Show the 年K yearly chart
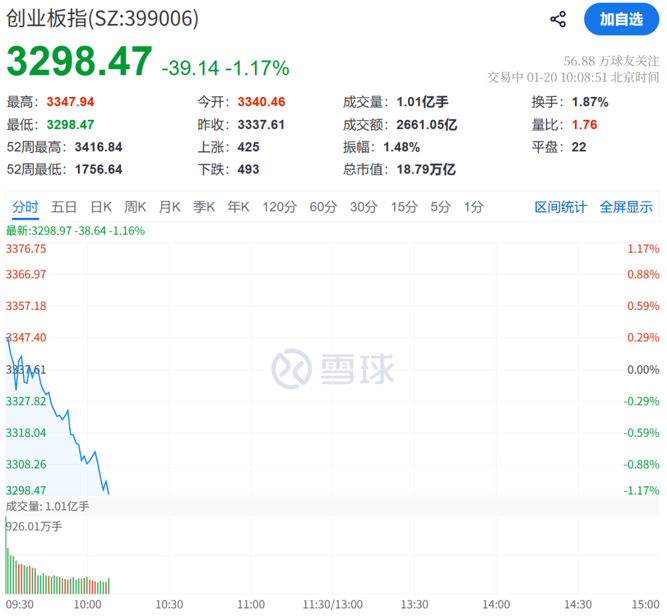The width and height of the screenshot is (667, 616). [238, 207]
